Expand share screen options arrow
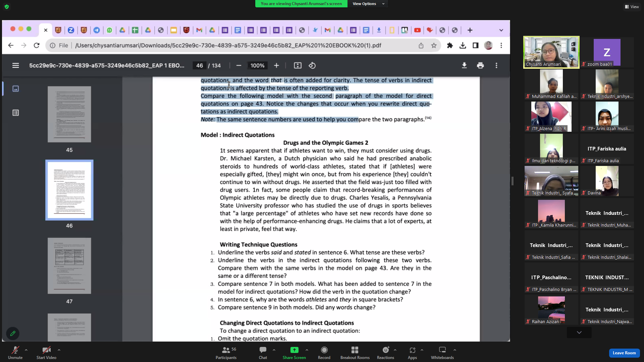The image size is (644, 362). (307, 350)
